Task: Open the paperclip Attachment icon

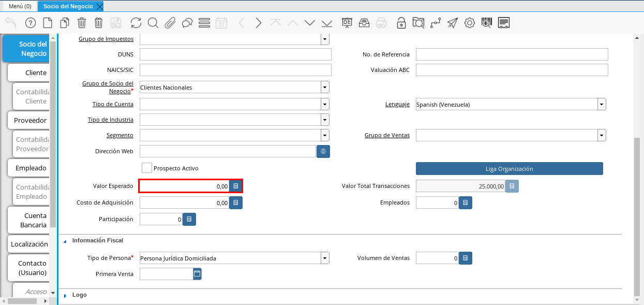Action: 170,23
